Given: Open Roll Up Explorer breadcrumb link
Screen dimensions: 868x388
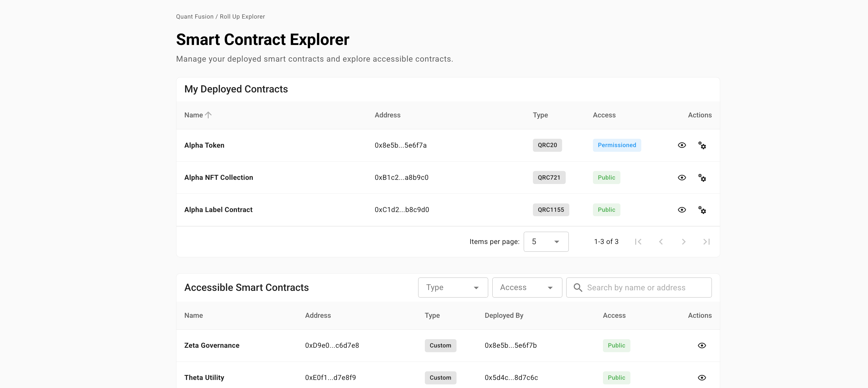Looking at the screenshot, I should tap(242, 16).
